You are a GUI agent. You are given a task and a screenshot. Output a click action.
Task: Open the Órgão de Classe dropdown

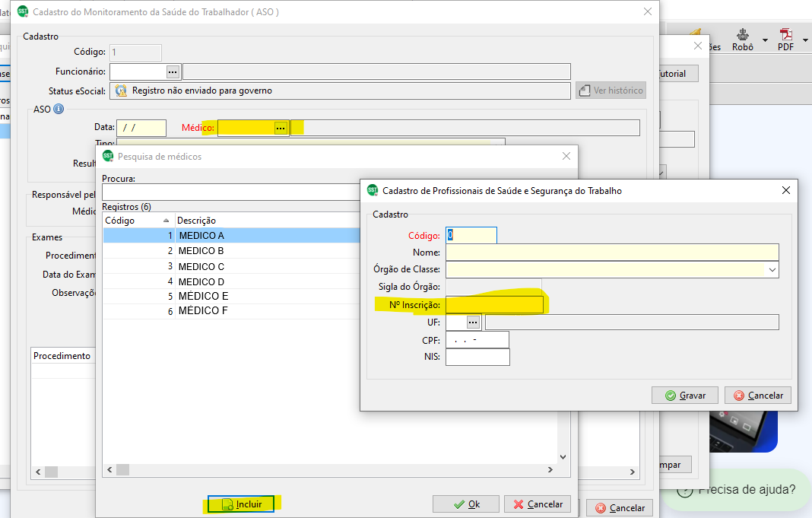pos(771,270)
